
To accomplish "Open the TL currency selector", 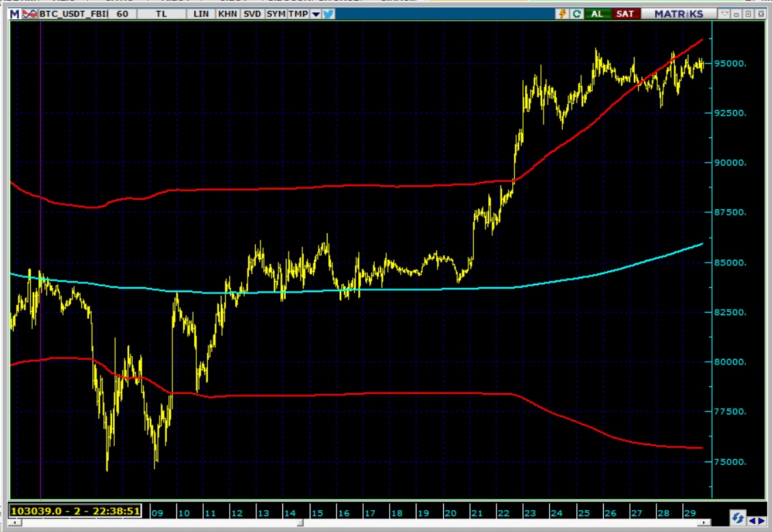I will [x=161, y=14].
